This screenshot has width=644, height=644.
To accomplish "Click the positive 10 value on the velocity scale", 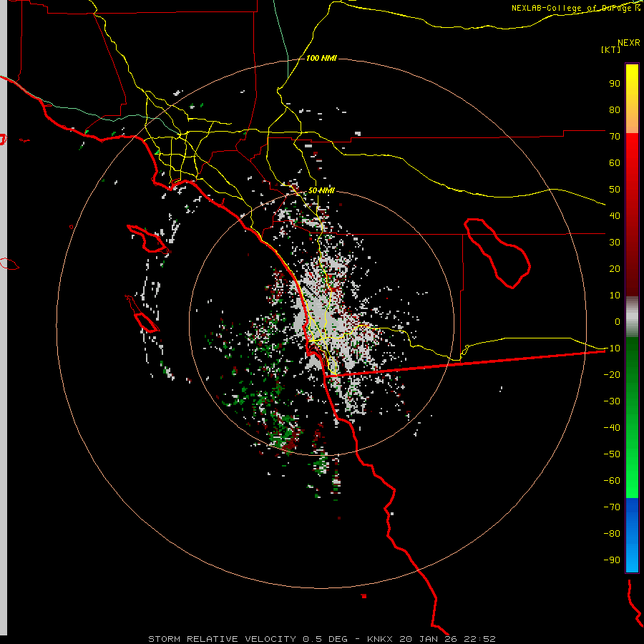I will 615,296.
